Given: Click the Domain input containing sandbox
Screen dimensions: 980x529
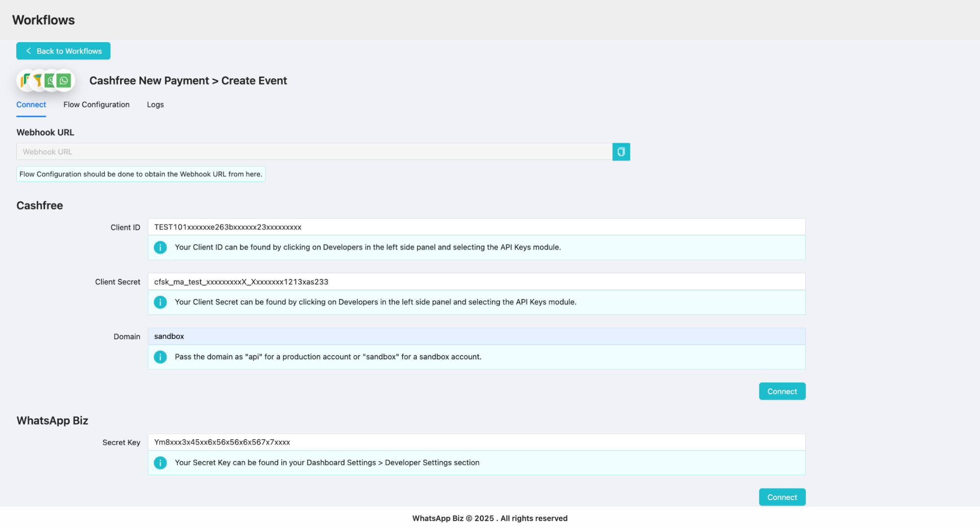Looking at the screenshot, I should (477, 336).
